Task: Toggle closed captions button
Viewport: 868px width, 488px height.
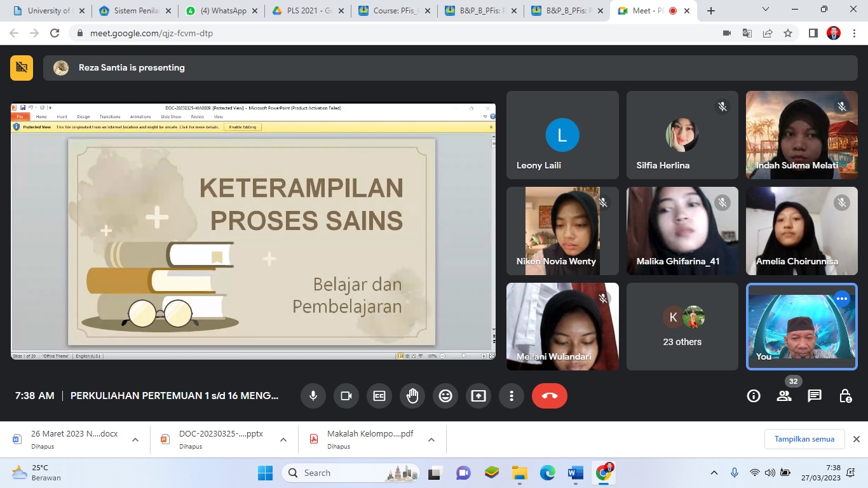Action: [379, 396]
